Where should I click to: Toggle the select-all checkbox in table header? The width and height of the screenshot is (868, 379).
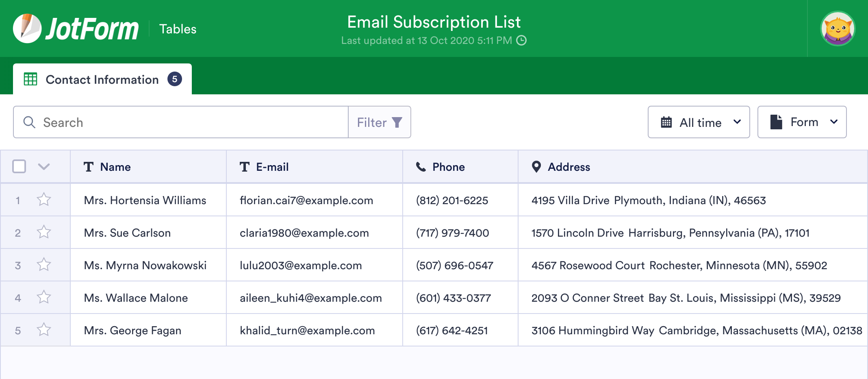pyautogui.click(x=18, y=167)
